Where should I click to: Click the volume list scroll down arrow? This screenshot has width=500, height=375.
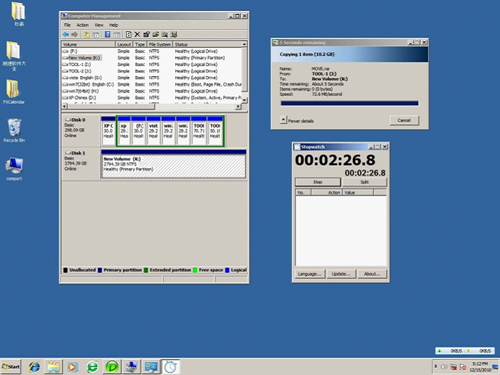[244, 100]
